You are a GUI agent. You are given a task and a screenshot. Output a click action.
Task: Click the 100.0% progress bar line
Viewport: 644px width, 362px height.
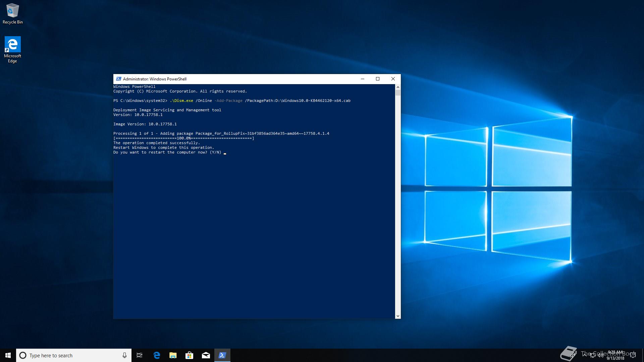[184, 138]
